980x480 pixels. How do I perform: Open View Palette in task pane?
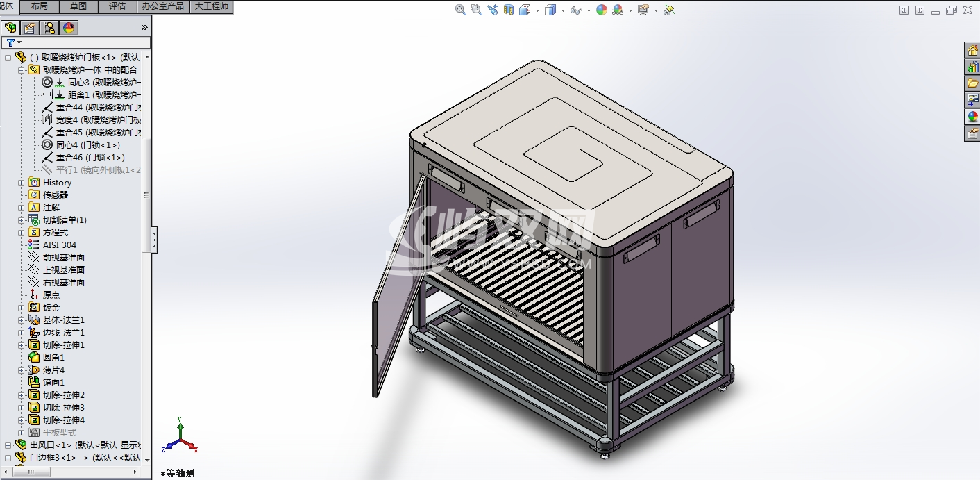click(x=972, y=100)
